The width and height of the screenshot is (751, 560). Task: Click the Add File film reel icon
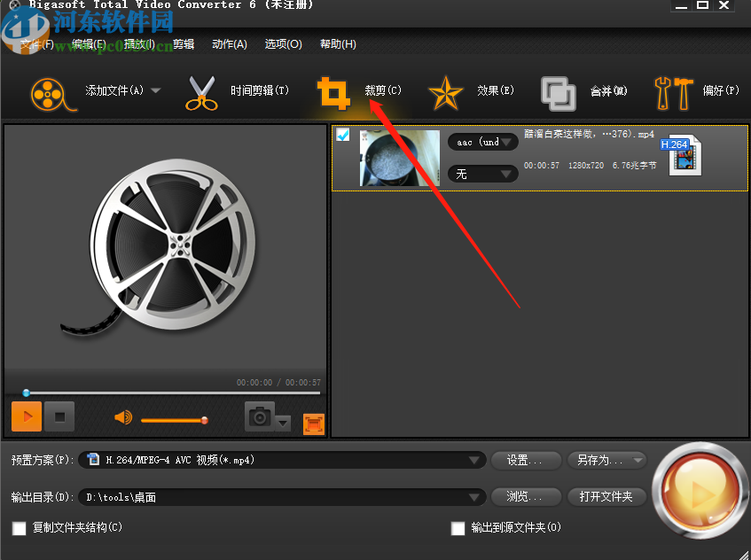[x=52, y=94]
